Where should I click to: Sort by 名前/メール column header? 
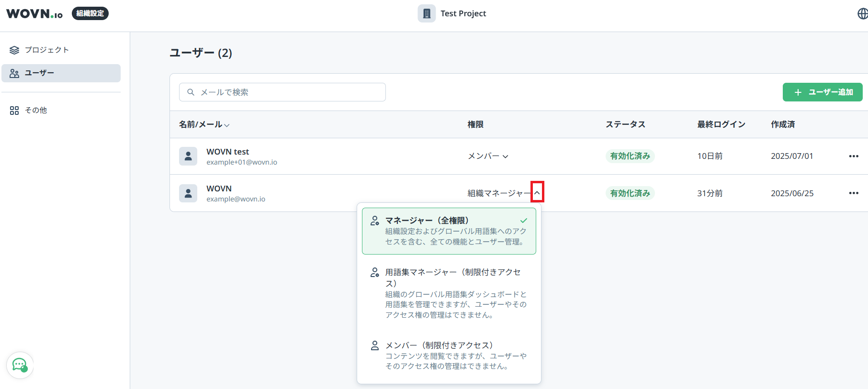(204, 124)
